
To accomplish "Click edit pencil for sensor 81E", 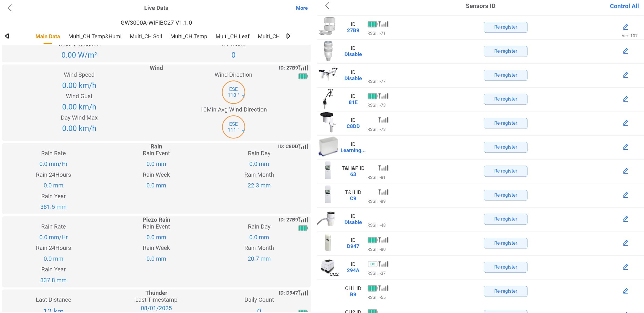I will coord(625,99).
